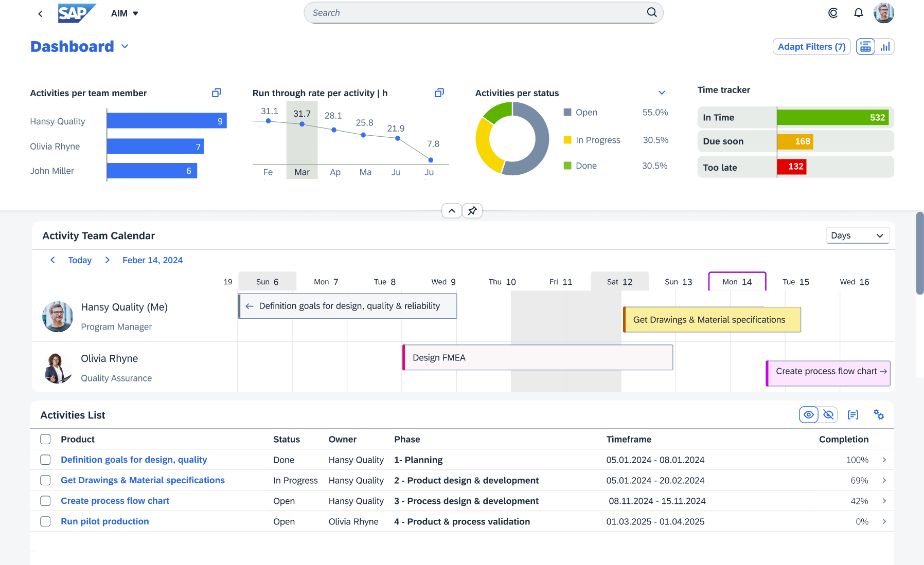Screen dimensions: 924x565
Task: Click the copyright icon near the top right
Action: (833, 13)
